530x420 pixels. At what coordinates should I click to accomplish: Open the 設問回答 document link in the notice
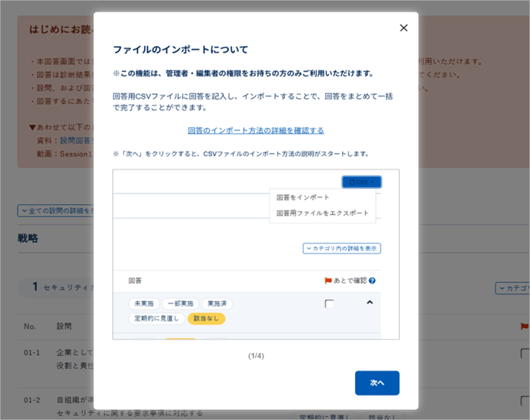click(75, 140)
